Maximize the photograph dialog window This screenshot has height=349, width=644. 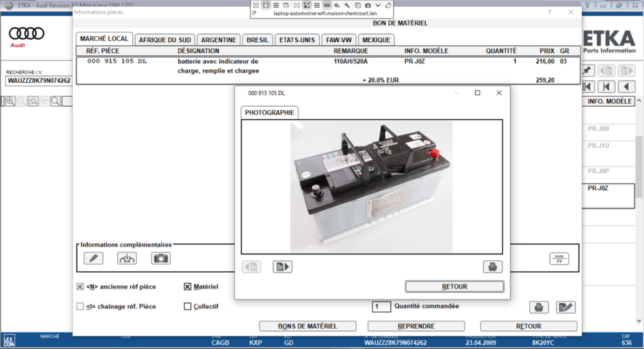(x=478, y=93)
